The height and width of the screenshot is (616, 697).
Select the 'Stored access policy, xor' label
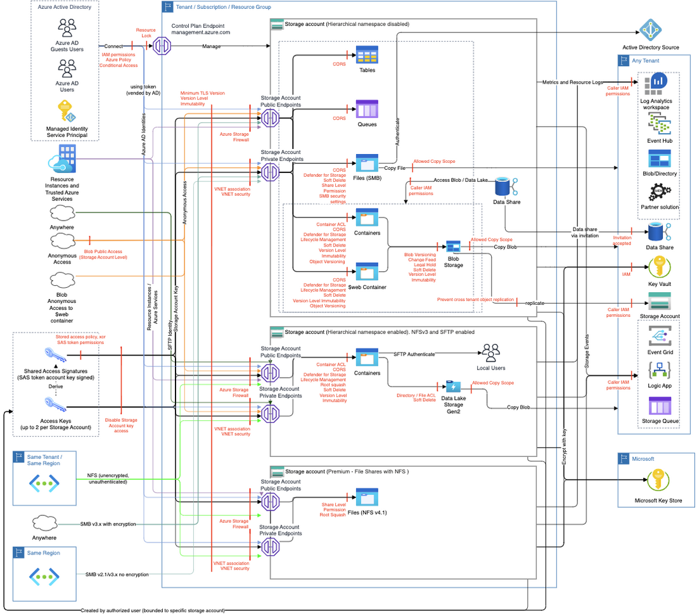pos(80,337)
